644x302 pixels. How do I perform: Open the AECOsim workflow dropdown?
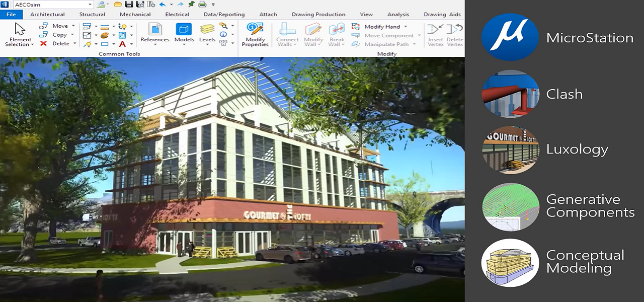click(90, 5)
